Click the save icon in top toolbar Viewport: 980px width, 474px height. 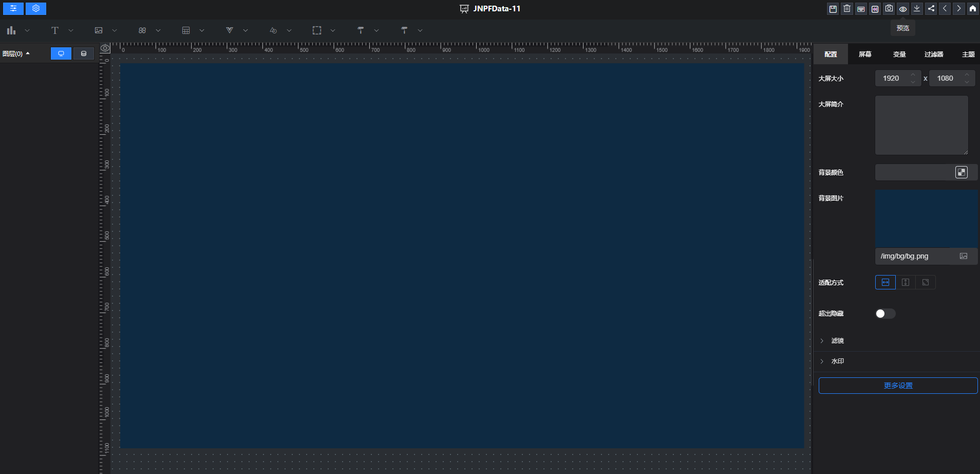833,9
